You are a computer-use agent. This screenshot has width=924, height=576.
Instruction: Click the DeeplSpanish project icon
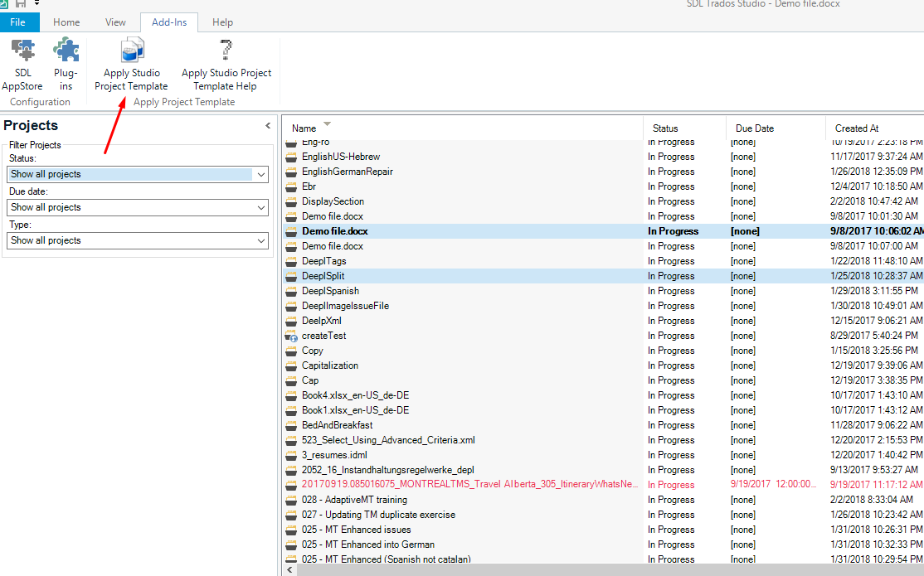tap(291, 292)
